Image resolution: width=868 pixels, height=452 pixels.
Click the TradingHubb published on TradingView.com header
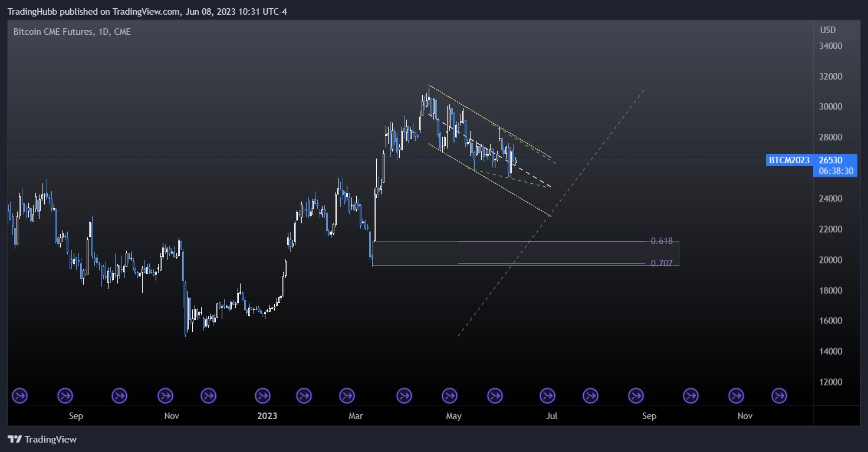point(147,11)
